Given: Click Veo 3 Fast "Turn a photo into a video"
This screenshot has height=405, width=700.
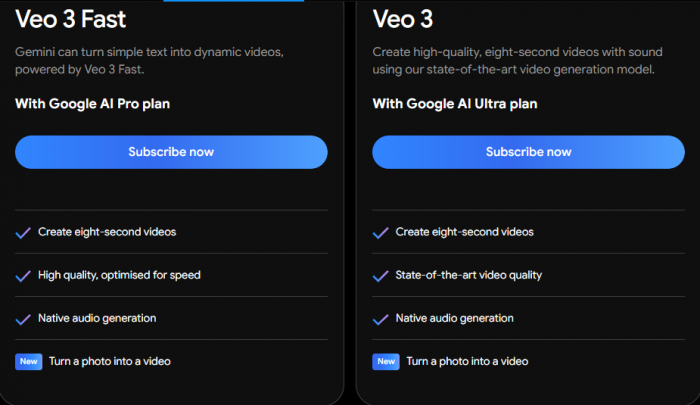Looking at the screenshot, I should (110, 361).
